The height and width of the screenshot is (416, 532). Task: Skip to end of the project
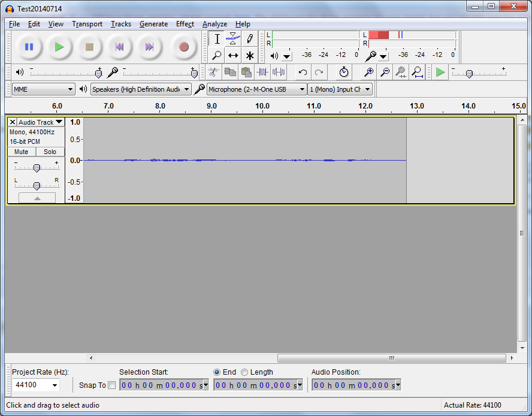coord(150,47)
